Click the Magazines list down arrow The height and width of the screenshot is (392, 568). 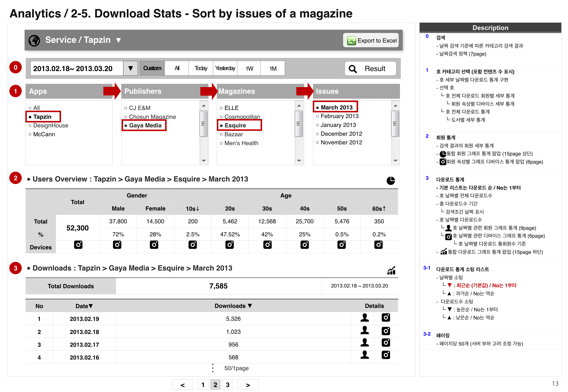[299, 161]
